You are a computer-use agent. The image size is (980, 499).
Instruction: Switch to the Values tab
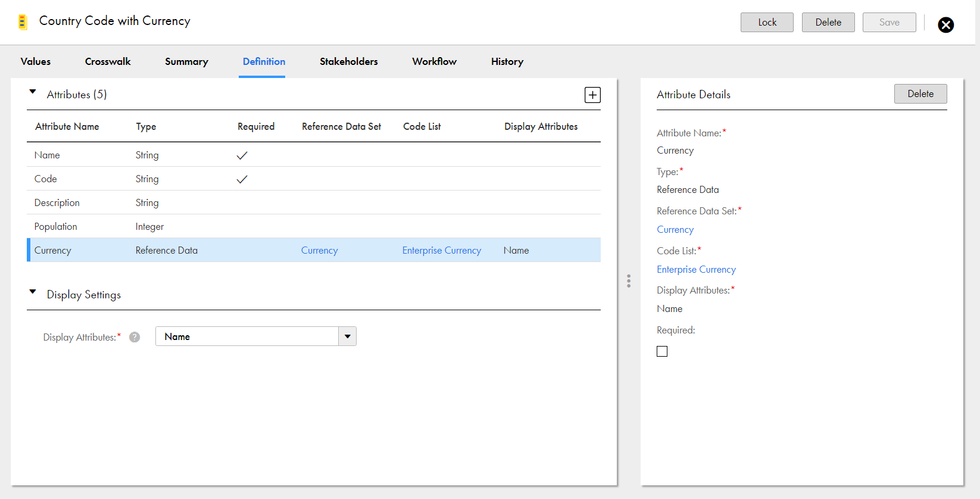[x=36, y=61]
